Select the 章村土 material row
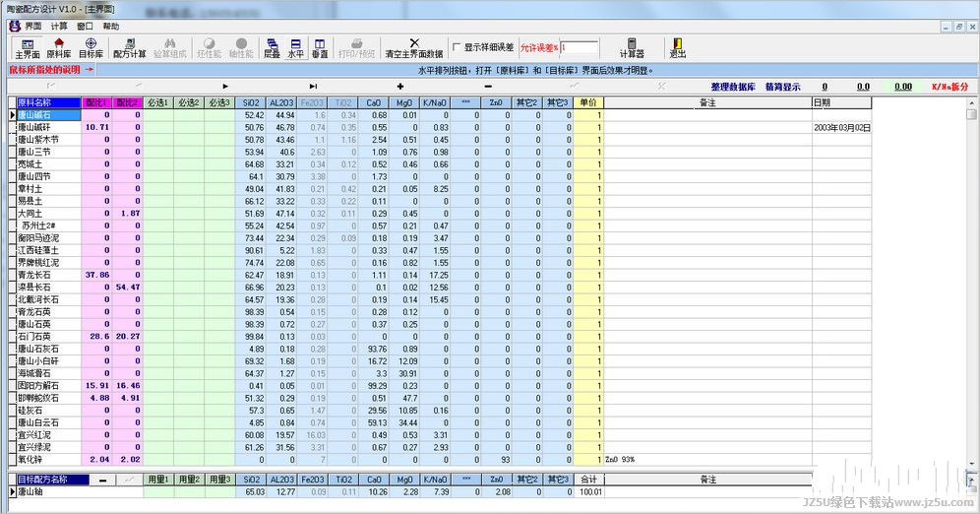This screenshot has width=980, height=514. coord(49,189)
